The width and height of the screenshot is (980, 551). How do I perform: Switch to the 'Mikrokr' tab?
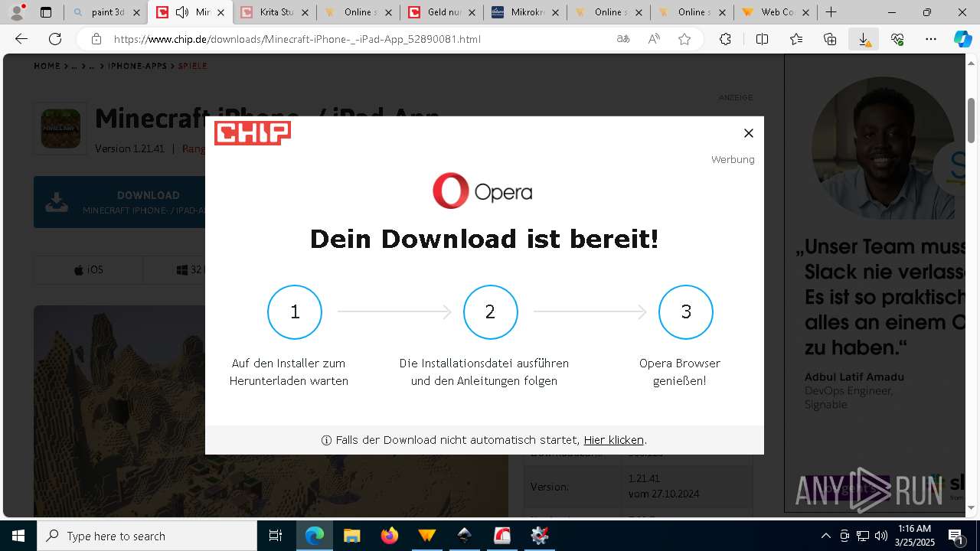point(525,12)
